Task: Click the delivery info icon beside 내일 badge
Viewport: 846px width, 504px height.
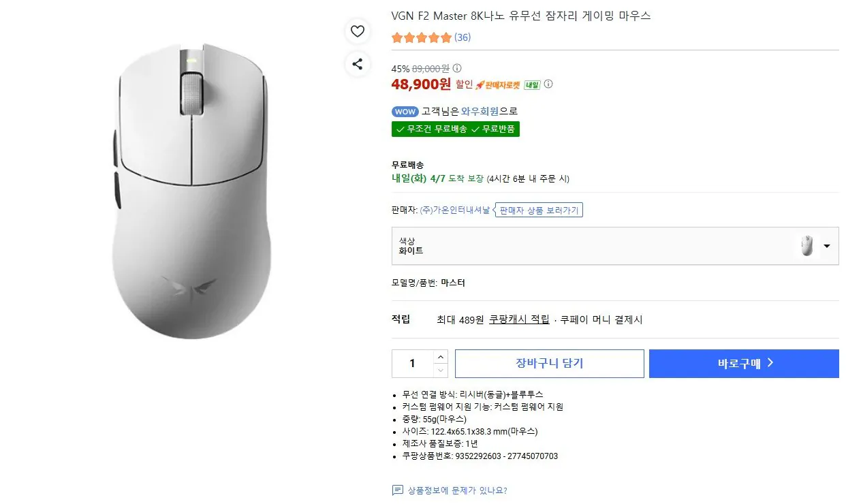Action: click(x=548, y=84)
